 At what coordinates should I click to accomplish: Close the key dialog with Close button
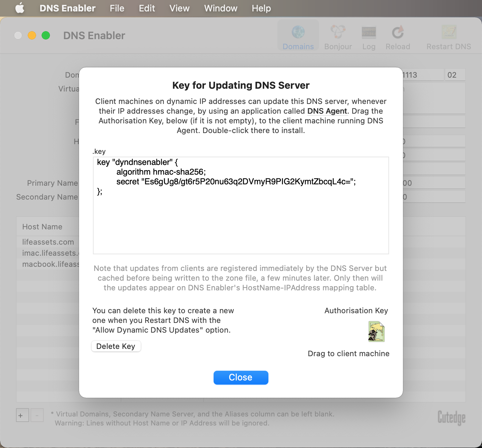(241, 377)
